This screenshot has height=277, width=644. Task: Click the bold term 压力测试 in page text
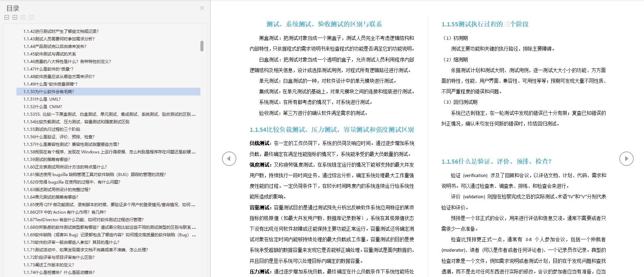(259, 272)
